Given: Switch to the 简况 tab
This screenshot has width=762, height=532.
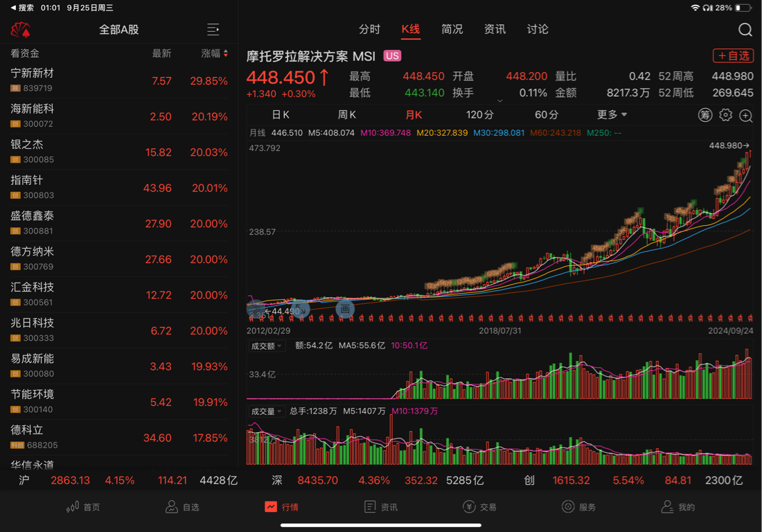Looking at the screenshot, I should click(x=452, y=29).
